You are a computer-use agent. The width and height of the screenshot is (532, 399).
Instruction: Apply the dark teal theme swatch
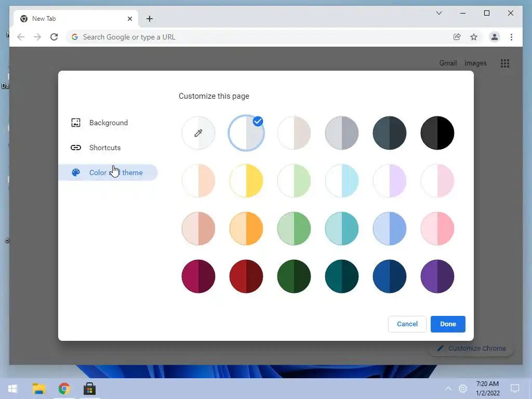(x=342, y=276)
